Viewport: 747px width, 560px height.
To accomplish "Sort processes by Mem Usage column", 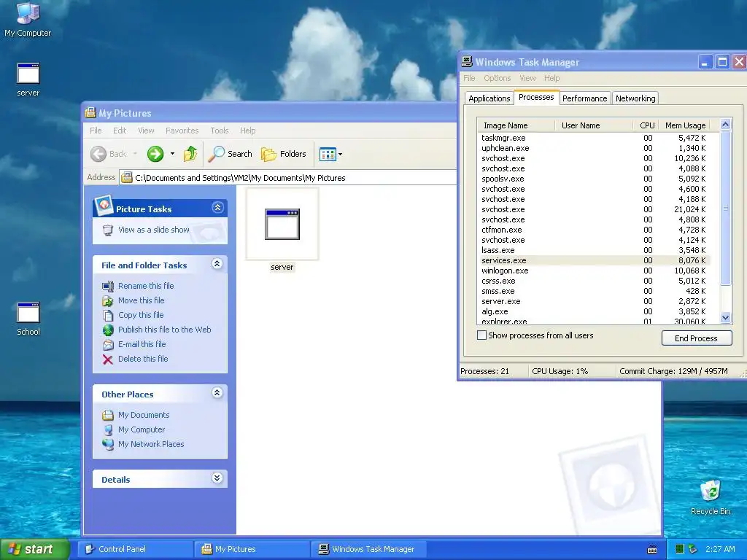I will coord(685,125).
